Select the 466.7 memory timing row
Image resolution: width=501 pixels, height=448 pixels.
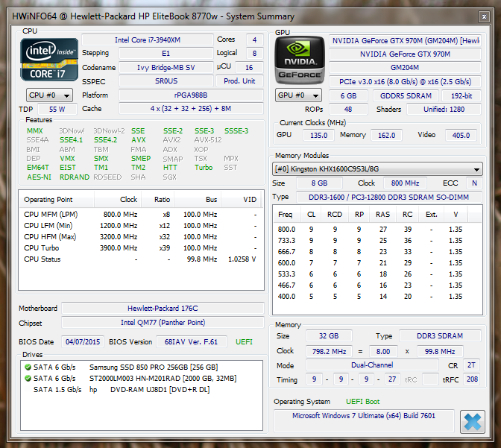coord(377,285)
